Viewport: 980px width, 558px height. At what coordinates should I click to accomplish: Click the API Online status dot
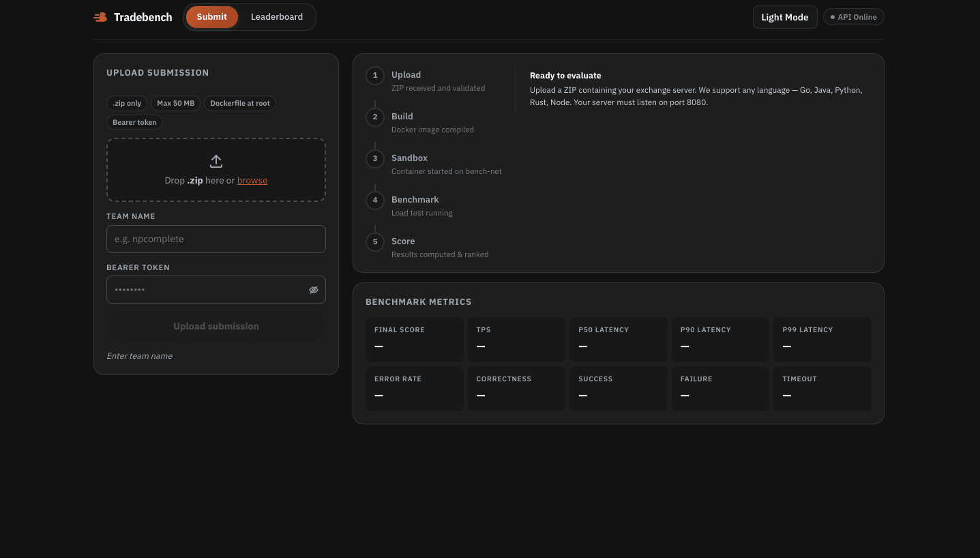(x=833, y=17)
